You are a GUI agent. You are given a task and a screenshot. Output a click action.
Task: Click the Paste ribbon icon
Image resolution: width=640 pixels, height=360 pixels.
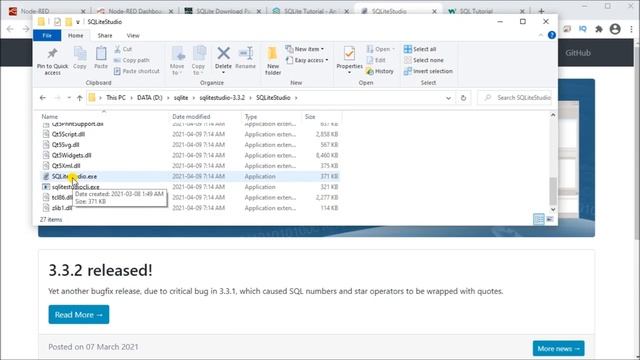click(x=101, y=58)
